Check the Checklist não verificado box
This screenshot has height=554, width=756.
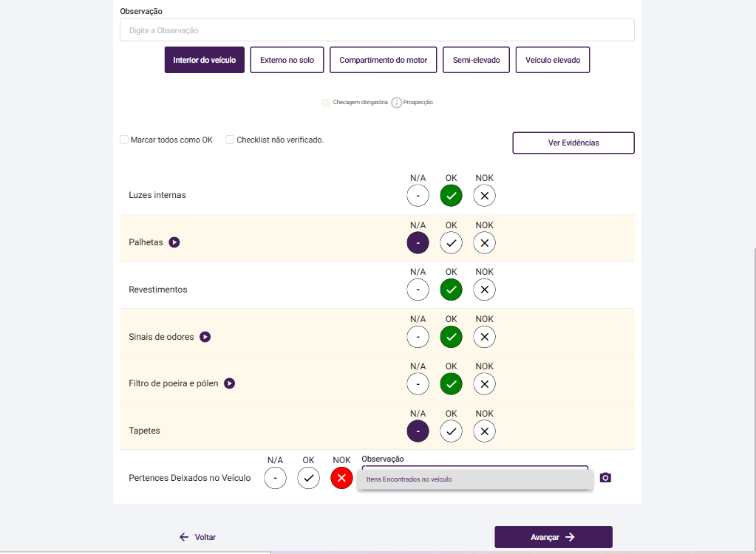coord(230,140)
